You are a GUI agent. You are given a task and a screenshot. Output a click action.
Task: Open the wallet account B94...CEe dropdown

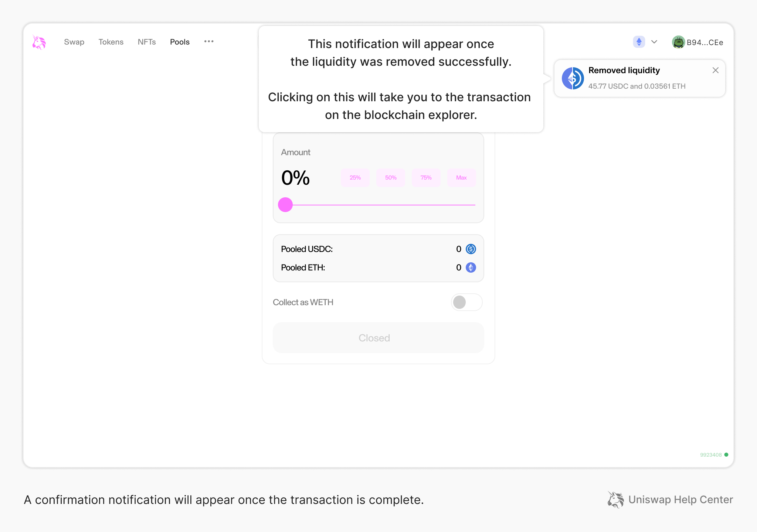click(705, 42)
